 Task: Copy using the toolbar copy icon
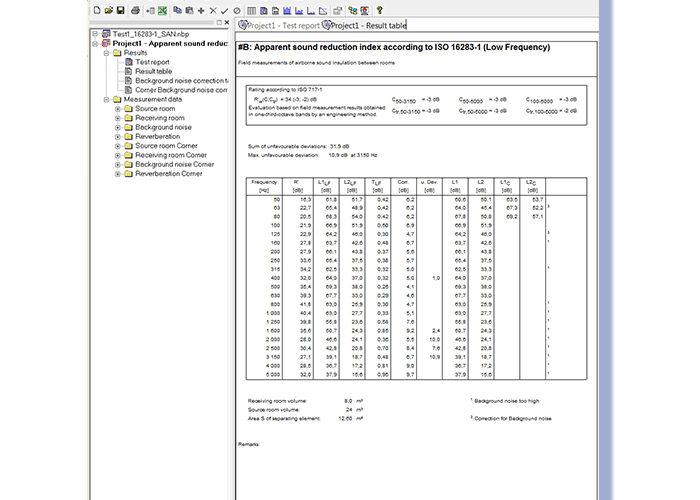[177, 10]
